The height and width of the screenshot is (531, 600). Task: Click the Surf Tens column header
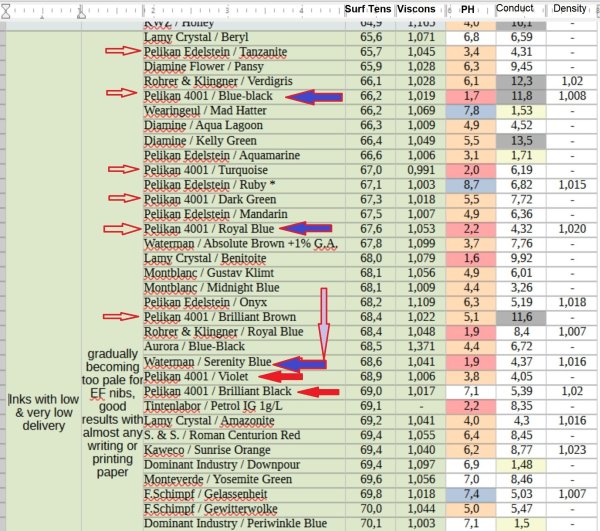pyautogui.click(x=367, y=8)
